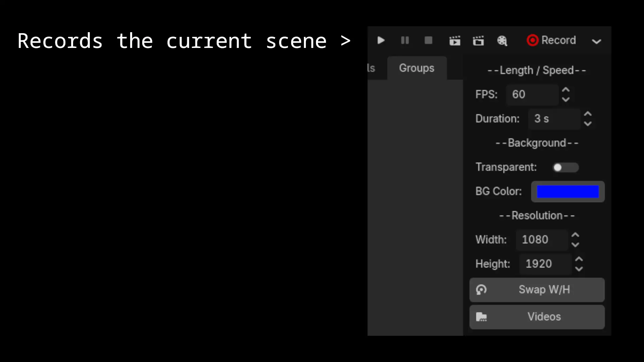Toggle the Transparent background switch
This screenshot has height=362, width=644.
[x=566, y=167]
